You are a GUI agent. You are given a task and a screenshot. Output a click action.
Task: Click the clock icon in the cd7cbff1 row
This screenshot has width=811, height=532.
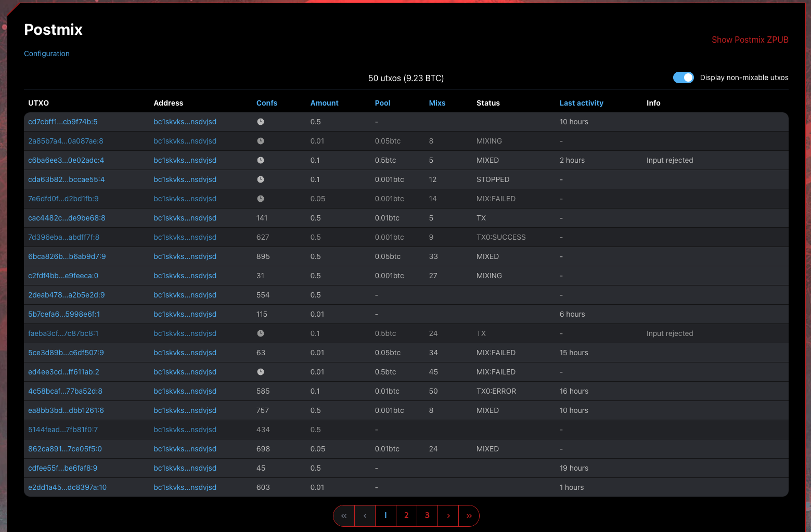point(261,122)
